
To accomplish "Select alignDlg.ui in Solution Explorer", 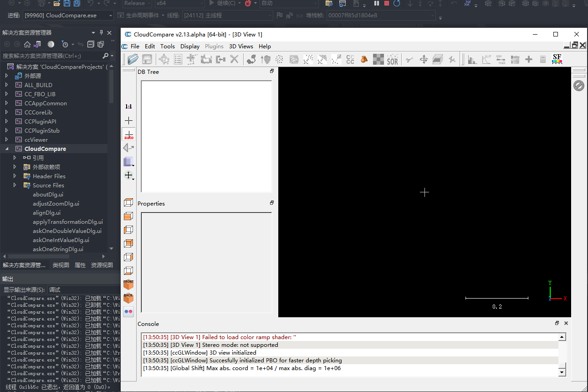I will (46, 212).
